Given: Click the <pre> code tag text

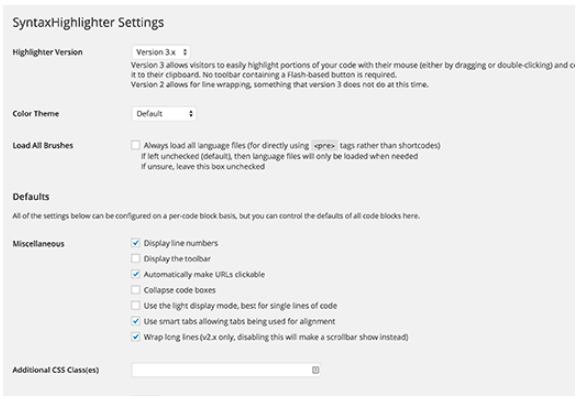Looking at the screenshot, I should [324, 145].
